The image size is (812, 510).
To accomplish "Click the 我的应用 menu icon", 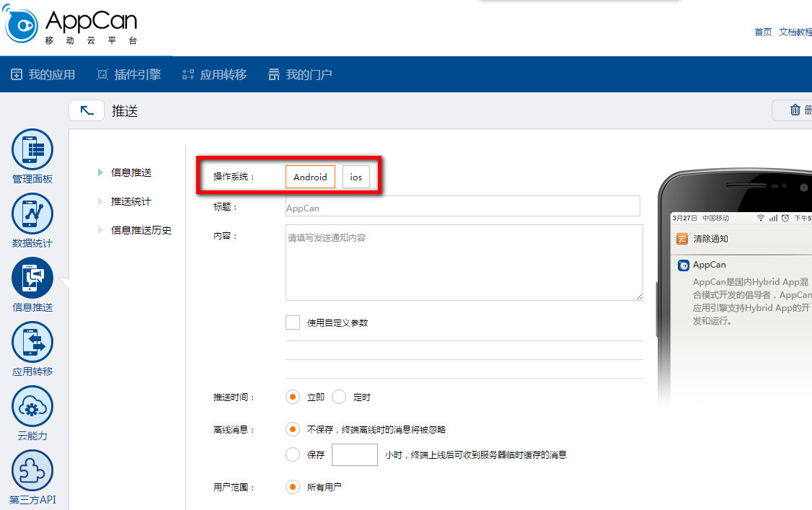I will point(17,74).
